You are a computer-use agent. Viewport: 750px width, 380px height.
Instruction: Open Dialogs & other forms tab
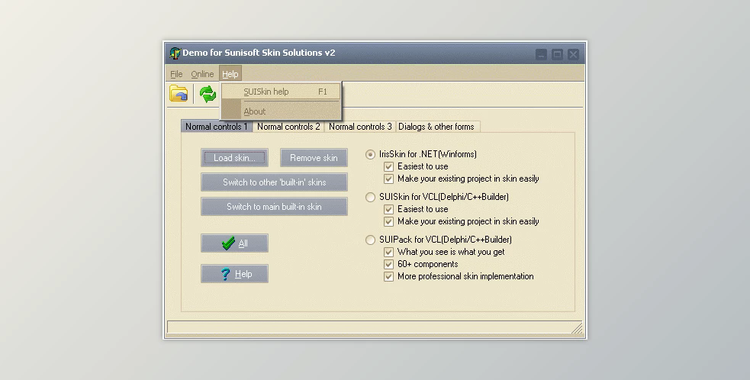click(437, 127)
